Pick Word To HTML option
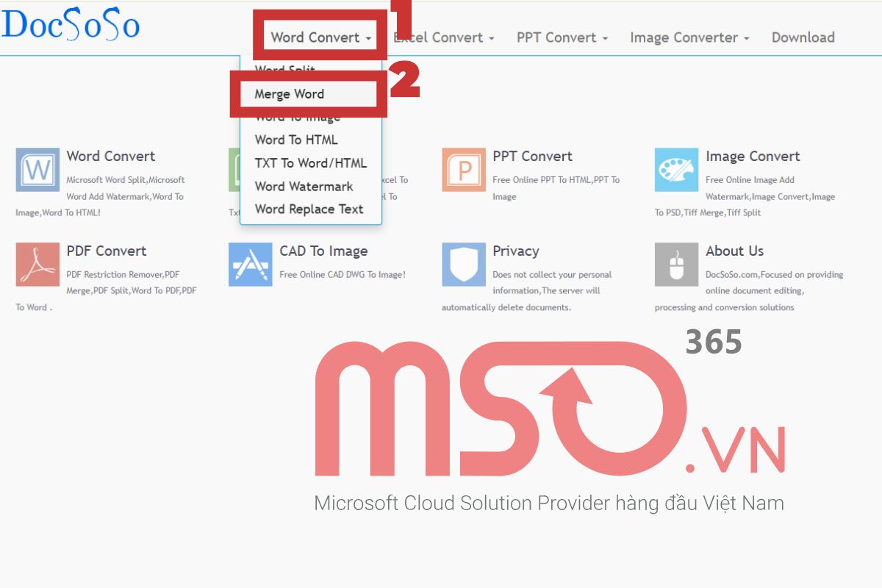 click(x=296, y=140)
